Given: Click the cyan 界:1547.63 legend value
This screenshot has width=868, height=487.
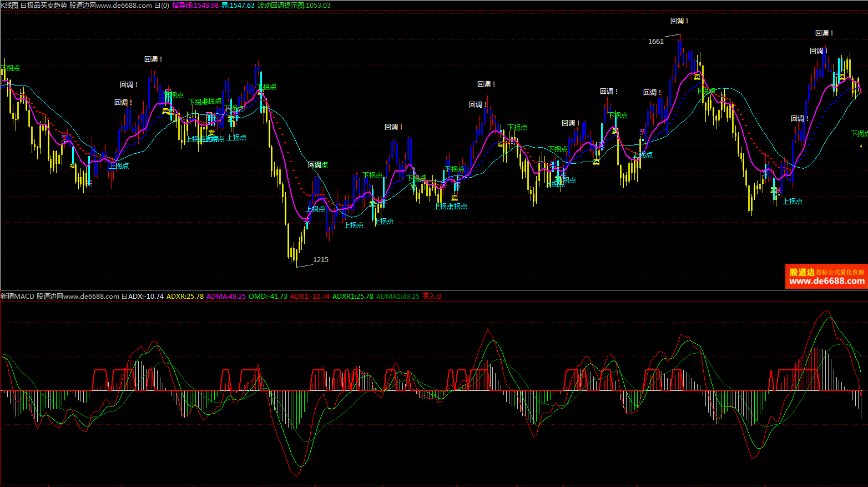Looking at the screenshot, I should click(238, 5).
